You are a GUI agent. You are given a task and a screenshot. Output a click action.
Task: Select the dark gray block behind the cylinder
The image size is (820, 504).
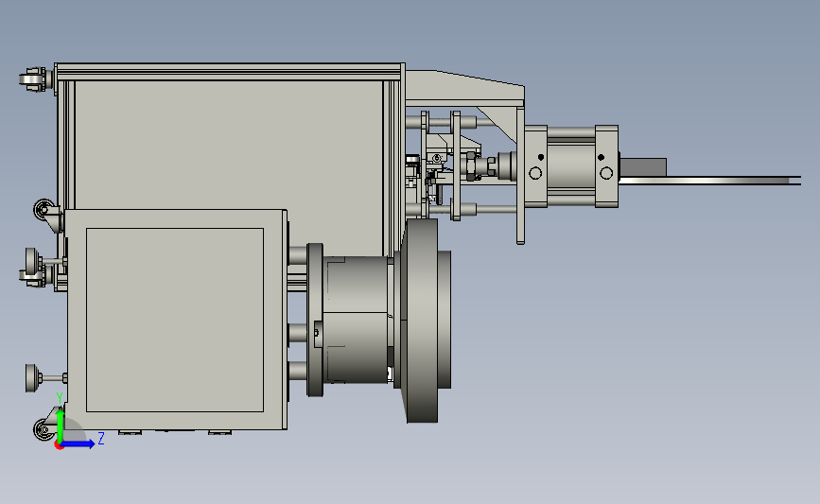point(643,167)
